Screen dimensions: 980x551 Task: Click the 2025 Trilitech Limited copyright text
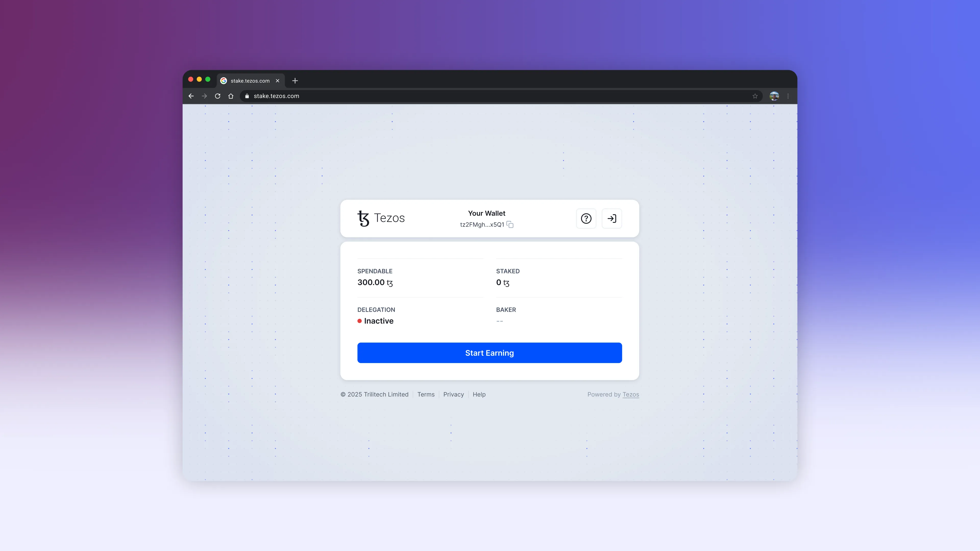click(374, 395)
